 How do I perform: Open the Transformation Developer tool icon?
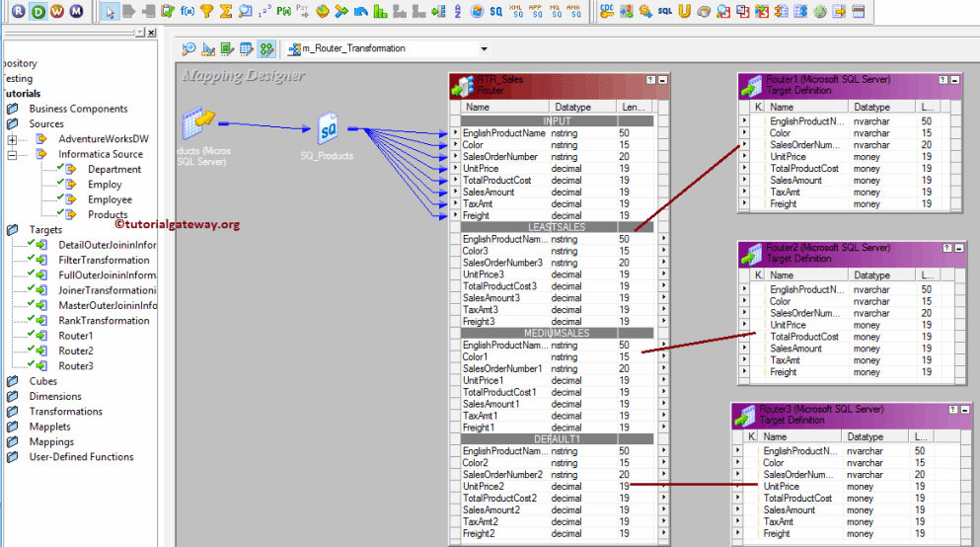[227, 48]
